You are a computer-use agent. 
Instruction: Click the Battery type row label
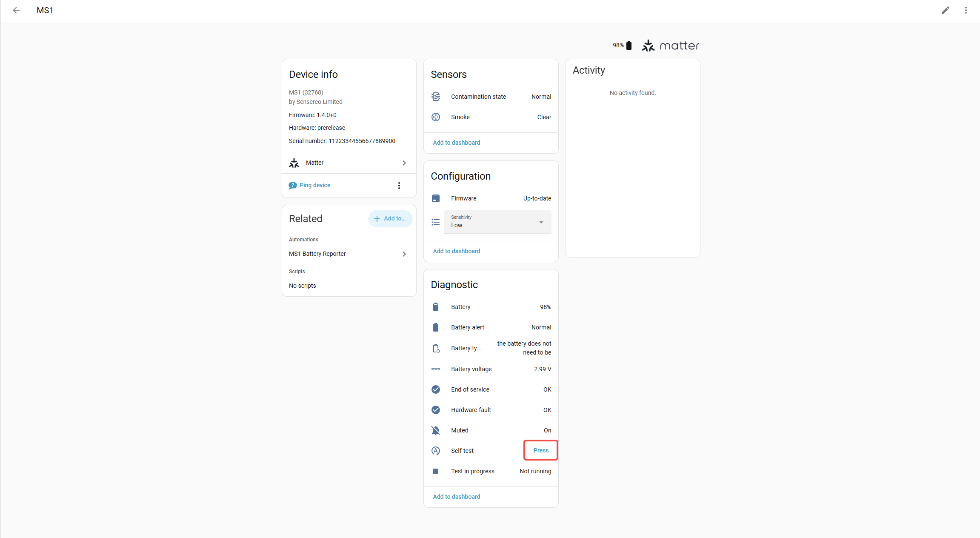click(466, 348)
